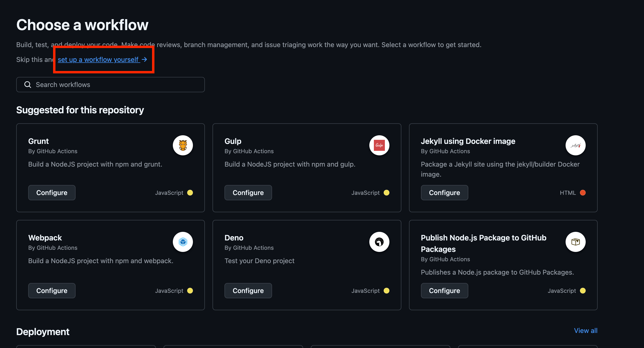
Task: Click the 'Choose a workflow' page heading
Action: click(x=82, y=25)
